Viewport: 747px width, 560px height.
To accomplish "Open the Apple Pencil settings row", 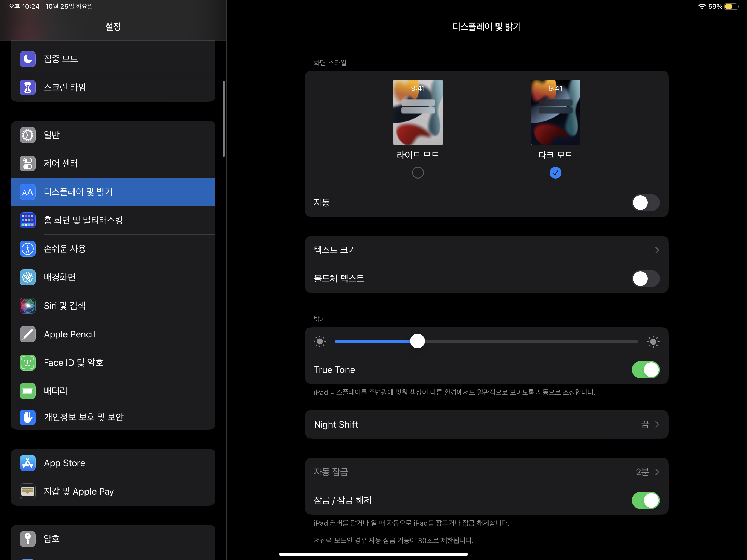I will click(113, 334).
